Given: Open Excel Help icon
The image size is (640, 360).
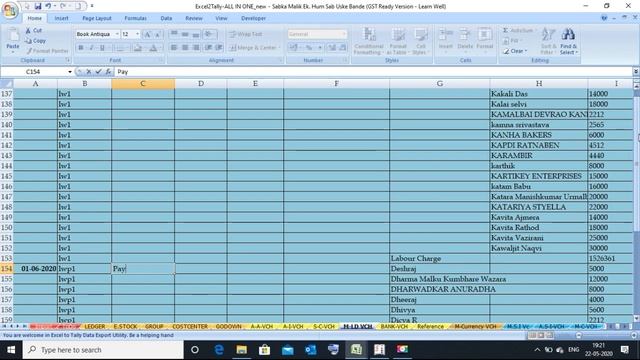Looking at the screenshot, I should tap(604, 18).
